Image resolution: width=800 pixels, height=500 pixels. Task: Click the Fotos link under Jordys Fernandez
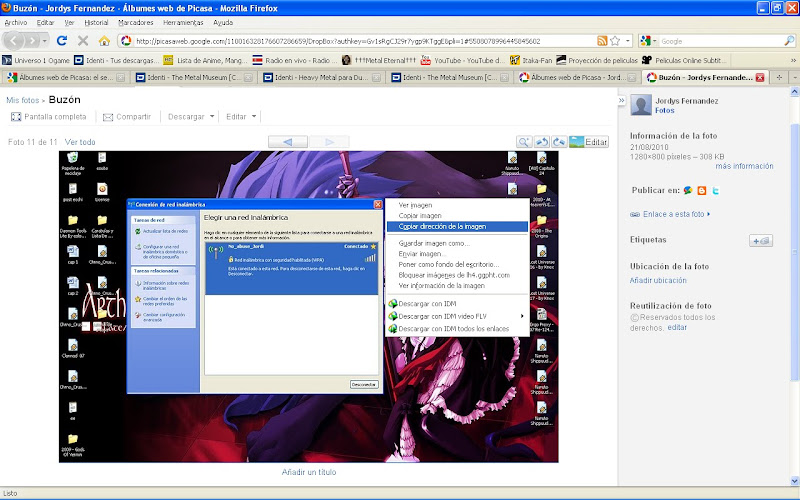coord(665,110)
